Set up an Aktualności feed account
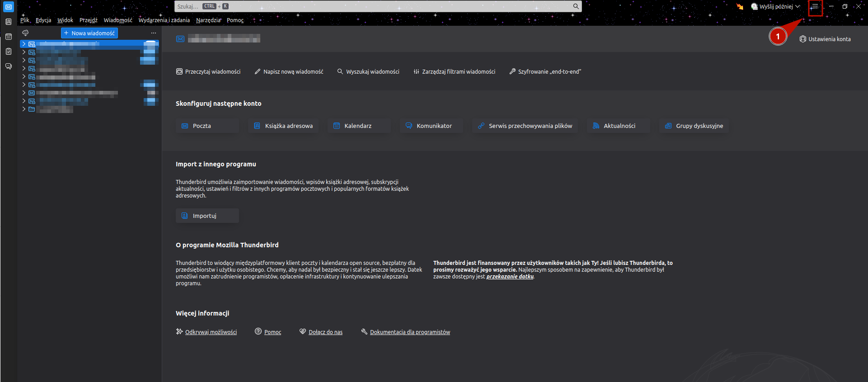This screenshot has width=868, height=382. (x=619, y=126)
